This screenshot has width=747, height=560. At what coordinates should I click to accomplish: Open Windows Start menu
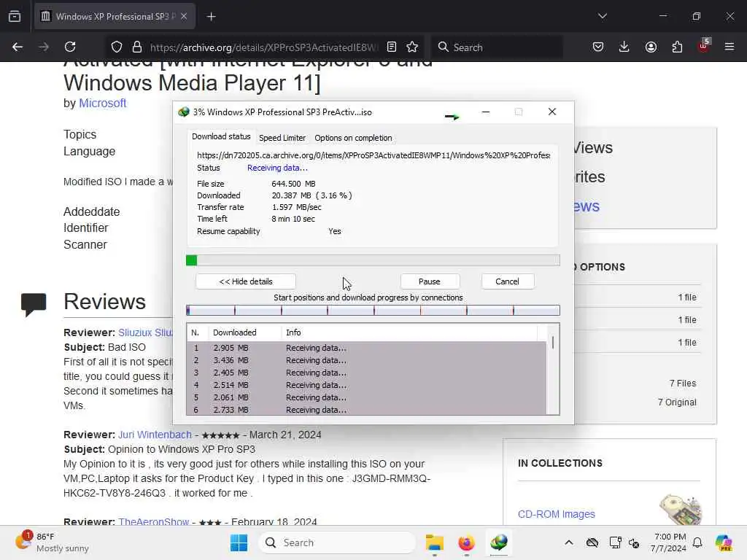[x=239, y=542]
